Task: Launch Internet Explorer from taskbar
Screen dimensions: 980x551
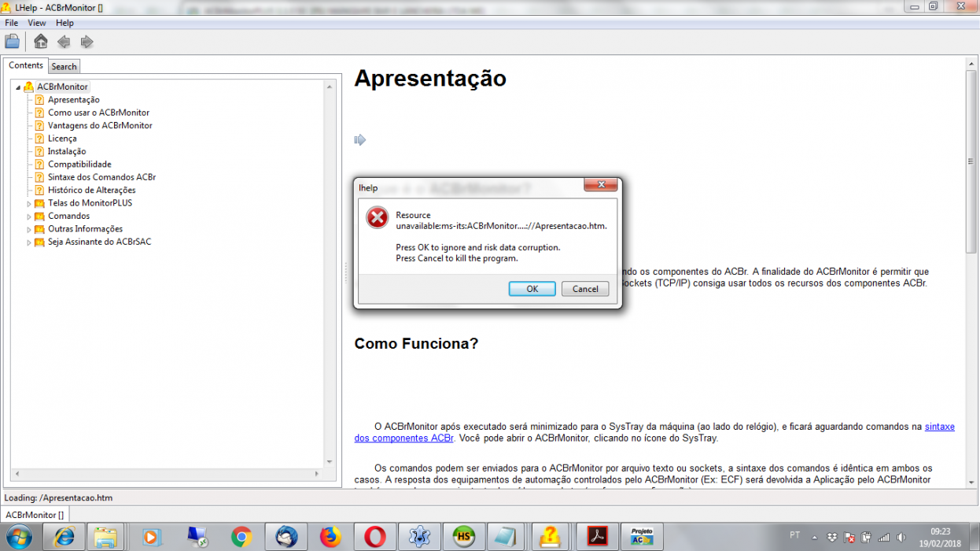Action: click(63, 537)
